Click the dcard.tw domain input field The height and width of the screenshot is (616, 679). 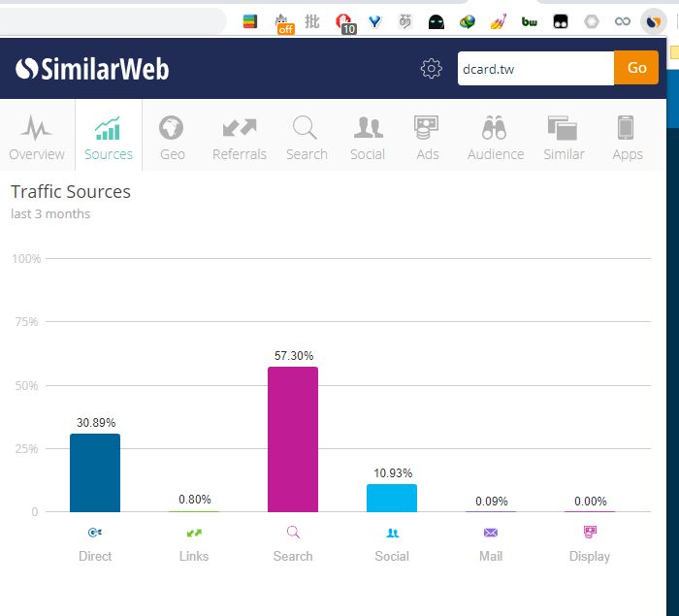point(534,68)
